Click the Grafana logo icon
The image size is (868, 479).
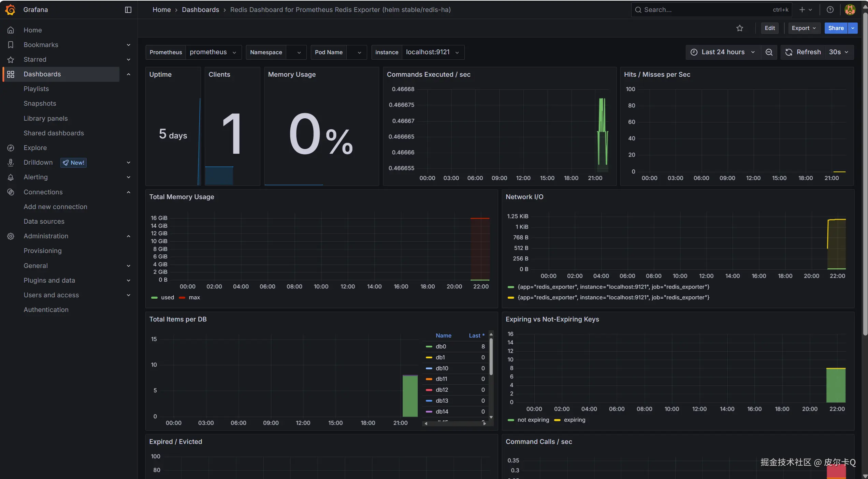(10, 10)
